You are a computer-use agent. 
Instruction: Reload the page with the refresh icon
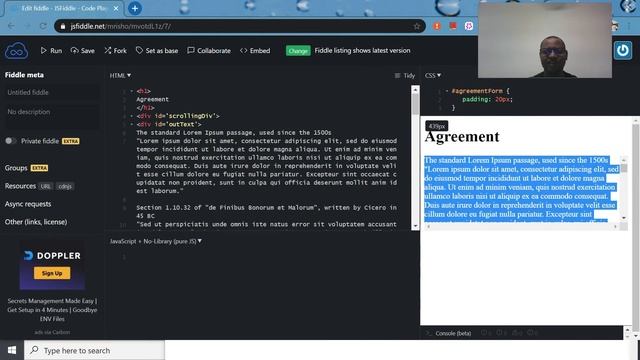click(43, 26)
